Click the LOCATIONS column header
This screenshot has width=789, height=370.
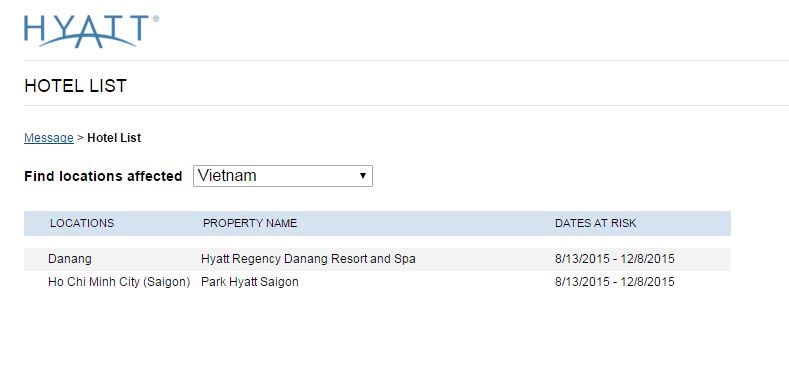pos(82,223)
